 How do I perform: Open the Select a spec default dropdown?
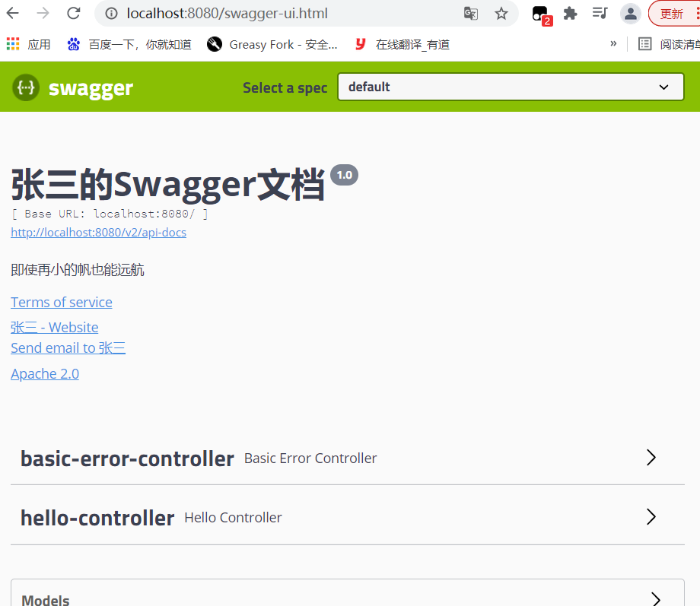[511, 87]
